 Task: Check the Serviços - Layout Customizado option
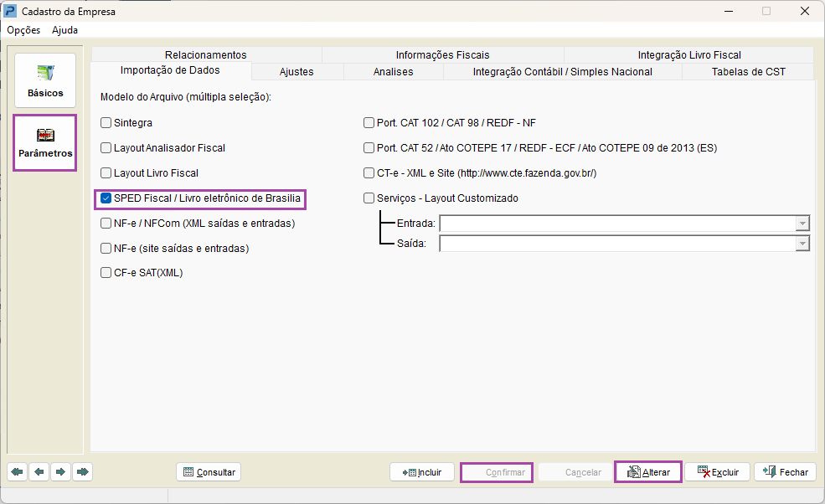click(369, 198)
